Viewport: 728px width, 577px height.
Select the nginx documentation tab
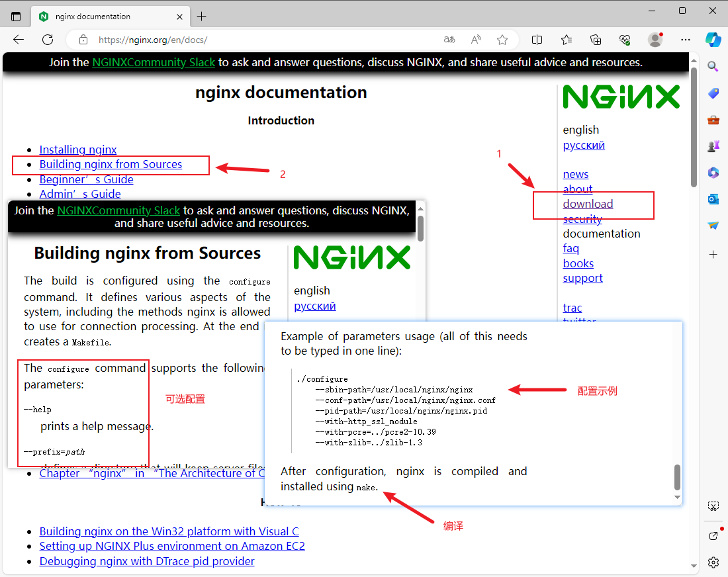pyautogui.click(x=111, y=17)
